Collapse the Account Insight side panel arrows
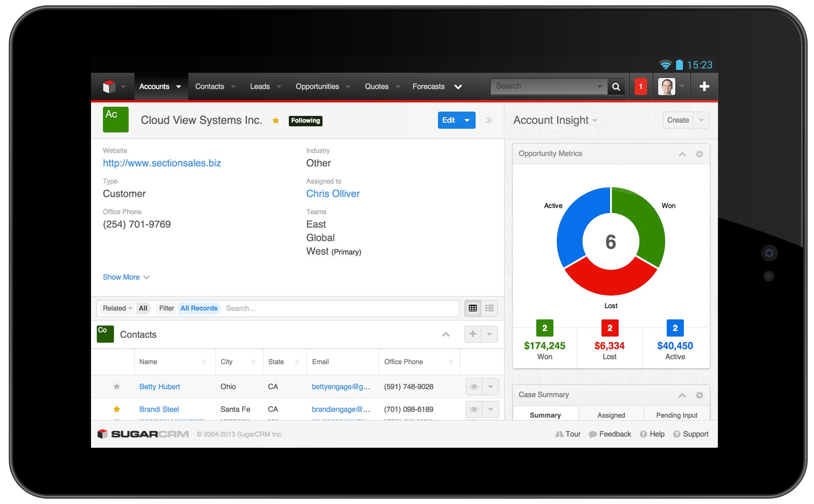The width and height of the screenshot is (814, 504). pos(489,120)
